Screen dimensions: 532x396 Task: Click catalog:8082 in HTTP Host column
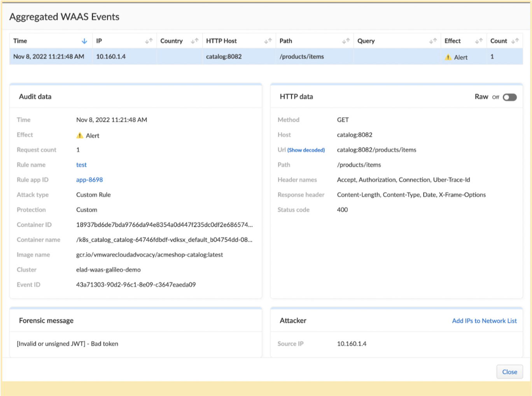point(224,56)
